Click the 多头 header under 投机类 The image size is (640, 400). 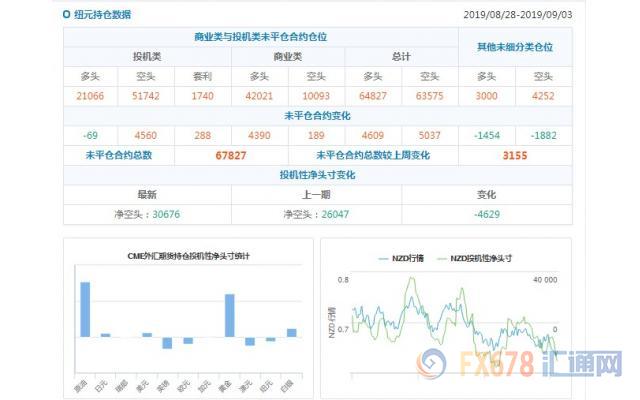pyautogui.click(x=90, y=76)
